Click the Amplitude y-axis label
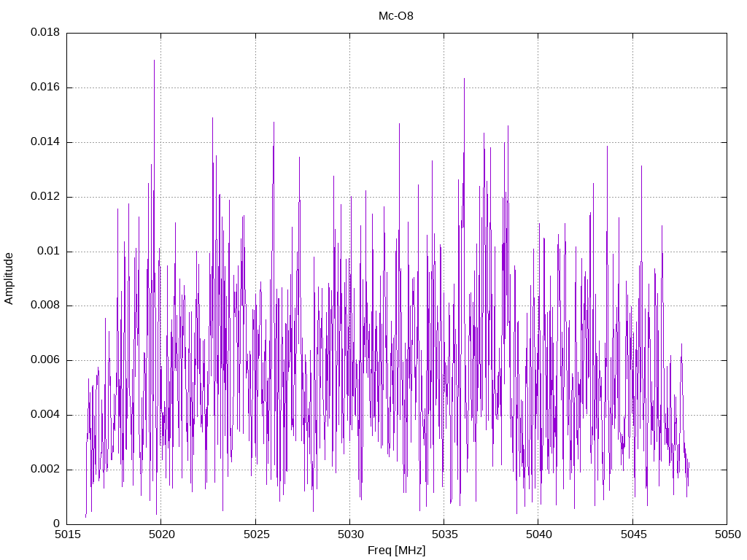747x560 pixels. [x=9, y=279]
